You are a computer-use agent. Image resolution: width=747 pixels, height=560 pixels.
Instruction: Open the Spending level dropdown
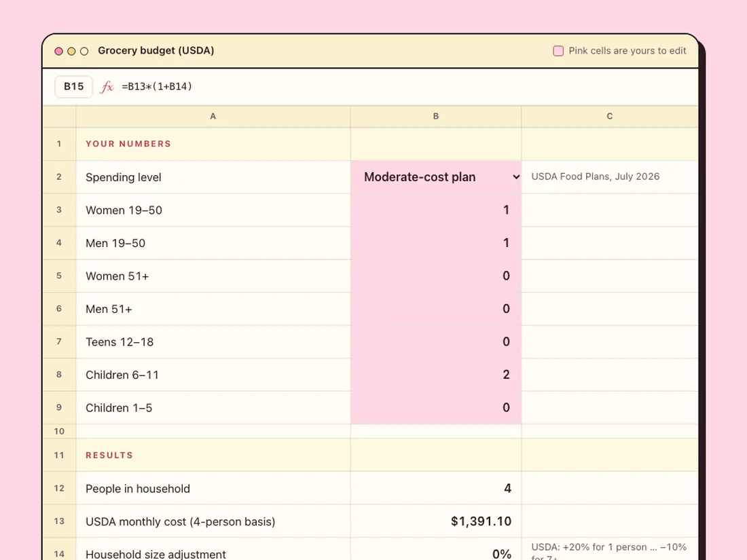[436, 177]
